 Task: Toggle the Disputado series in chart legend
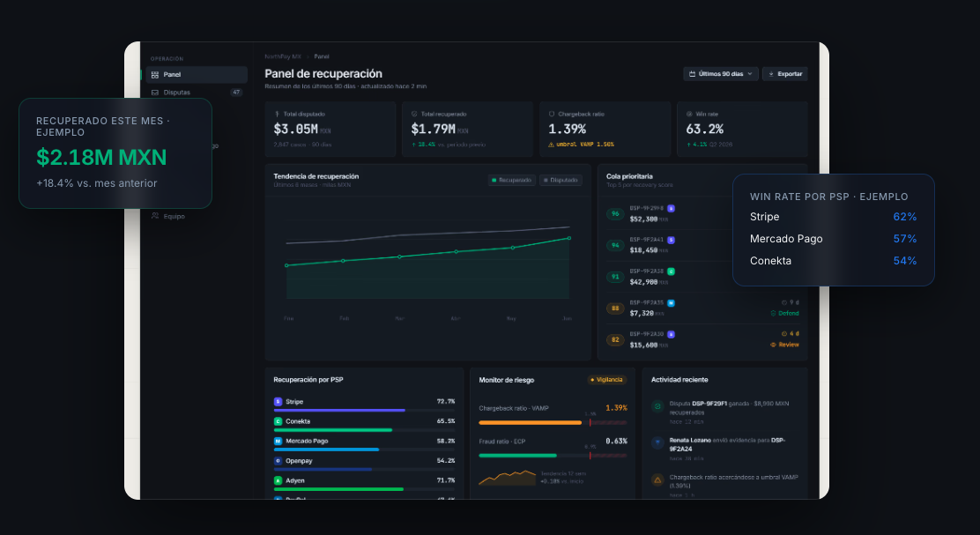pos(561,180)
